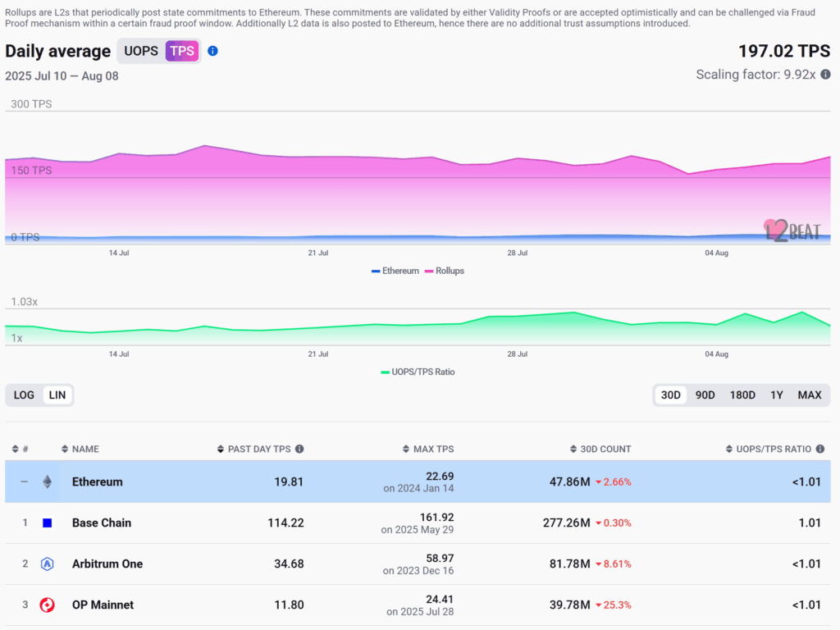
Task: Select the 1Y time range
Action: 777,395
